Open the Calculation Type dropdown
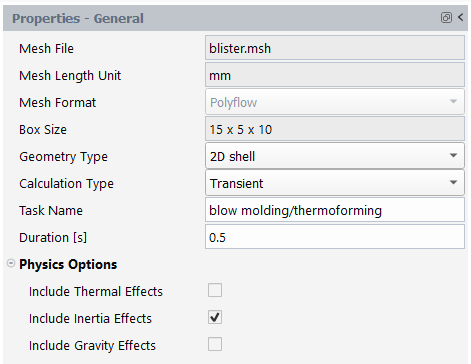The height and width of the screenshot is (364, 471). click(335, 183)
